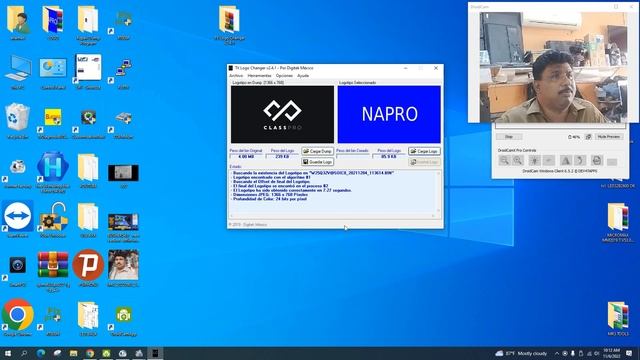This screenshot has width=640, height=360.
Task: Click the status log horizontal scrollbar
Action: [x=333, y=216]
